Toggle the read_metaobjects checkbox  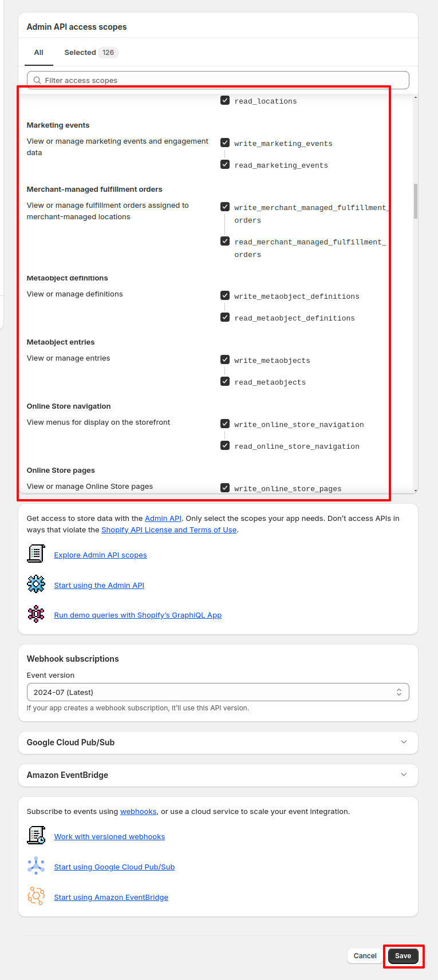(x=225, y=381)
